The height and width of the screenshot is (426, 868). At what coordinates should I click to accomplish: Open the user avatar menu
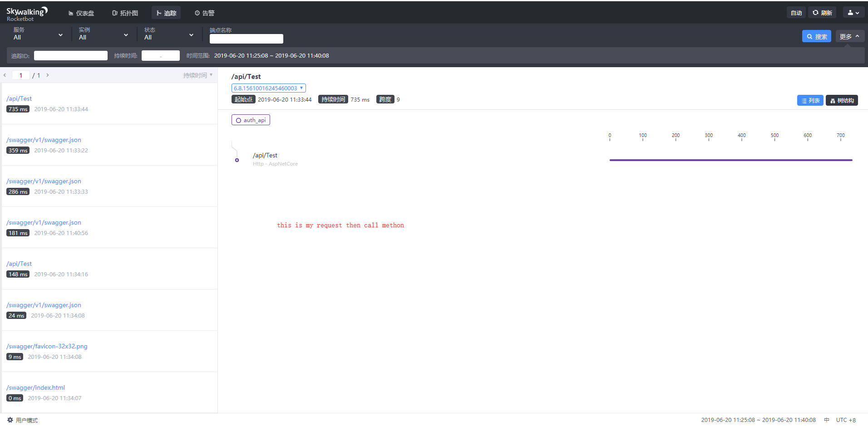(x=853, y=12)
